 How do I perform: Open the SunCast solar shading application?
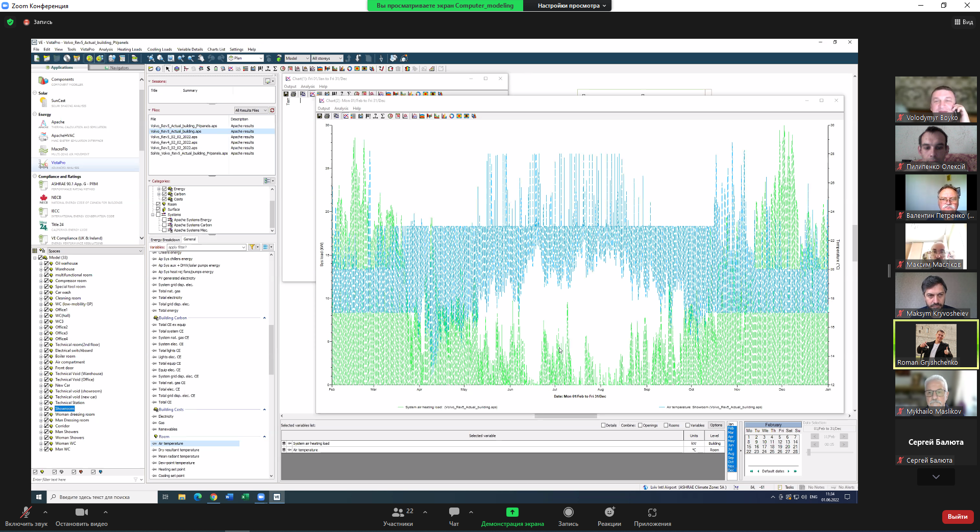tap(43, 102)
